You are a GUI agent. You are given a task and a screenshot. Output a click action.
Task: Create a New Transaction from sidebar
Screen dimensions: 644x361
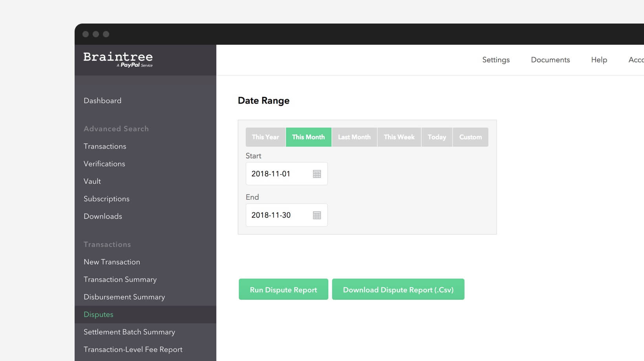(112, 262)
